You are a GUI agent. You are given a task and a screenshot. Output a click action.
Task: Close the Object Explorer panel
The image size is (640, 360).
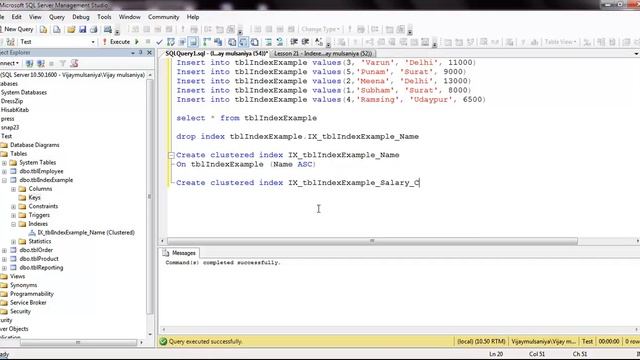pyautogui.click(x=149, y=53)
